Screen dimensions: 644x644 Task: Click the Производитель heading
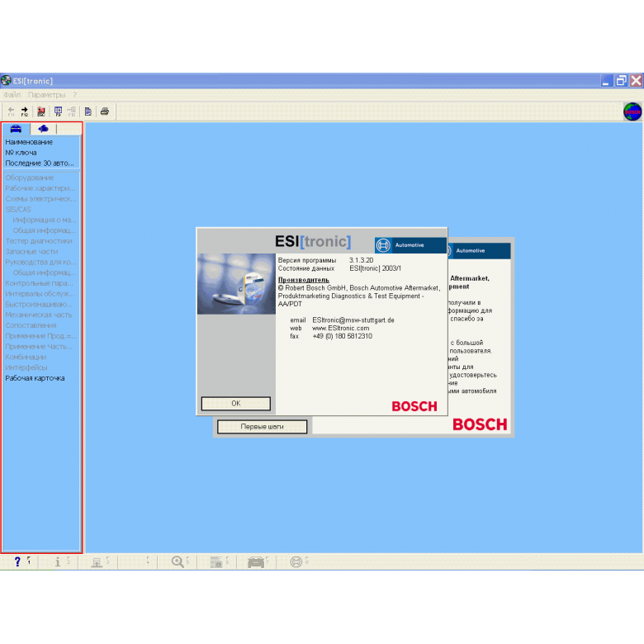[x=304, y=280]
